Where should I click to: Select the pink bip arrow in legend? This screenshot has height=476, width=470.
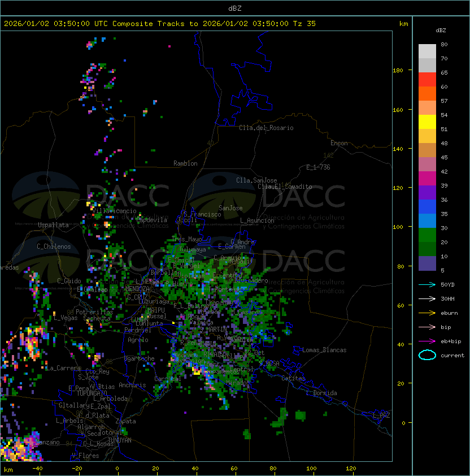point(427,327)
